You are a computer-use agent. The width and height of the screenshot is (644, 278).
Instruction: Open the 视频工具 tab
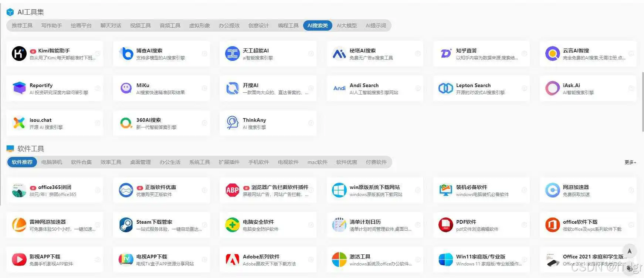pyautogui.click(x=140, y=25)
